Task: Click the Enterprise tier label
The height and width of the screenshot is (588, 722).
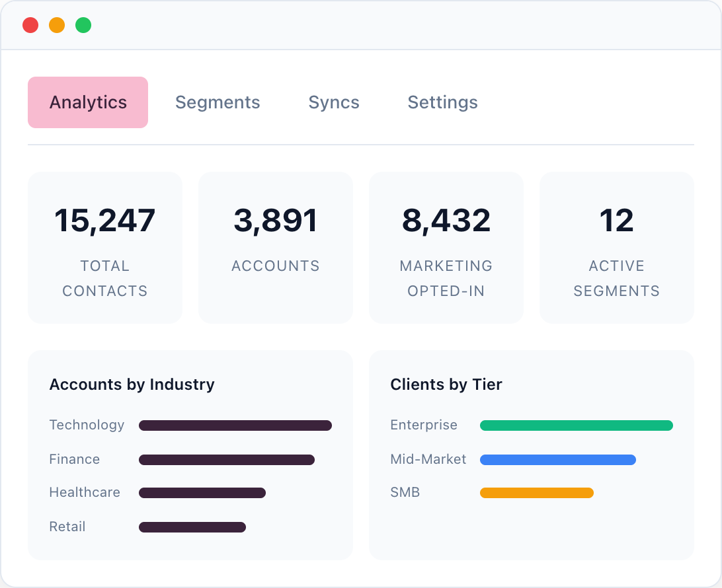Action: pyautogui.click(x=424, y=425)
